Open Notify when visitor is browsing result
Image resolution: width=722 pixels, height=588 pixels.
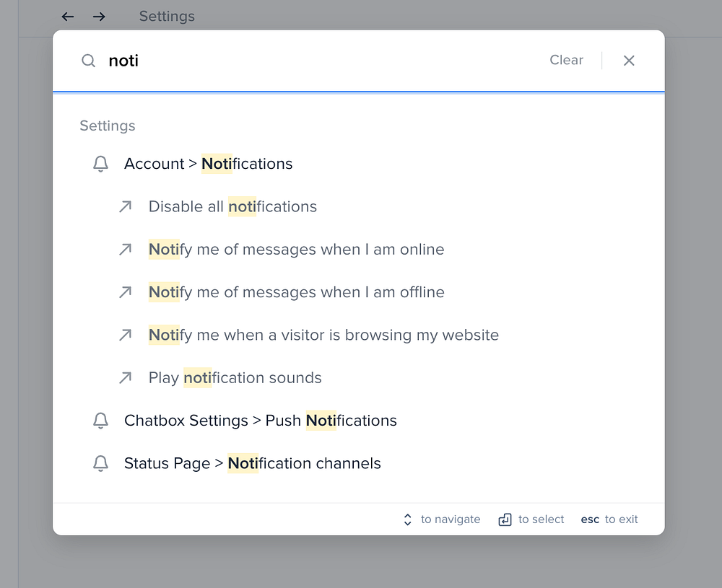[x=323, y=335]
